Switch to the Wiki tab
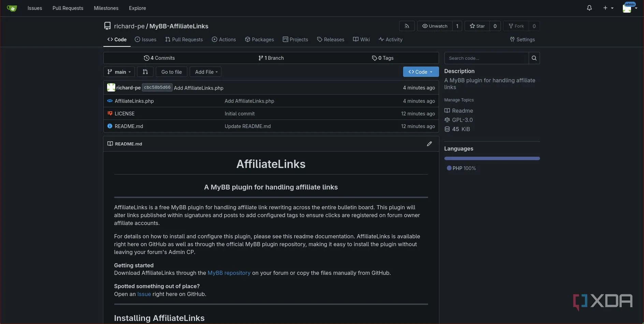The width and height of the screenshot is (644, 324). pyautogui.click(x=361, y=39)
